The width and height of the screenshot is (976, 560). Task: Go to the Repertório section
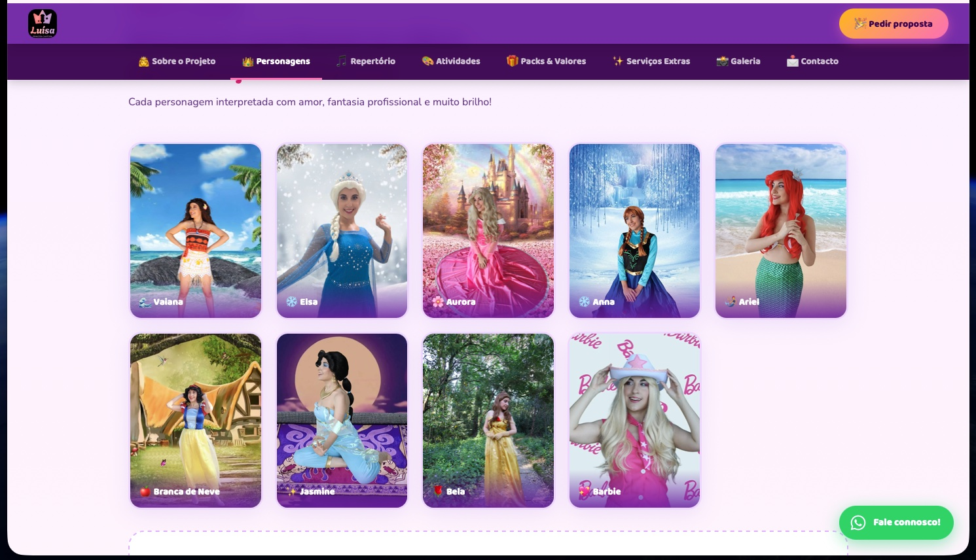(366, 61)
